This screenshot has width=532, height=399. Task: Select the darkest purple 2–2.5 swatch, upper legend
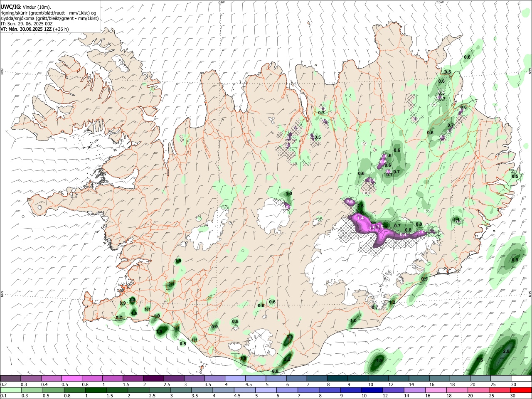tap(153, 378)
